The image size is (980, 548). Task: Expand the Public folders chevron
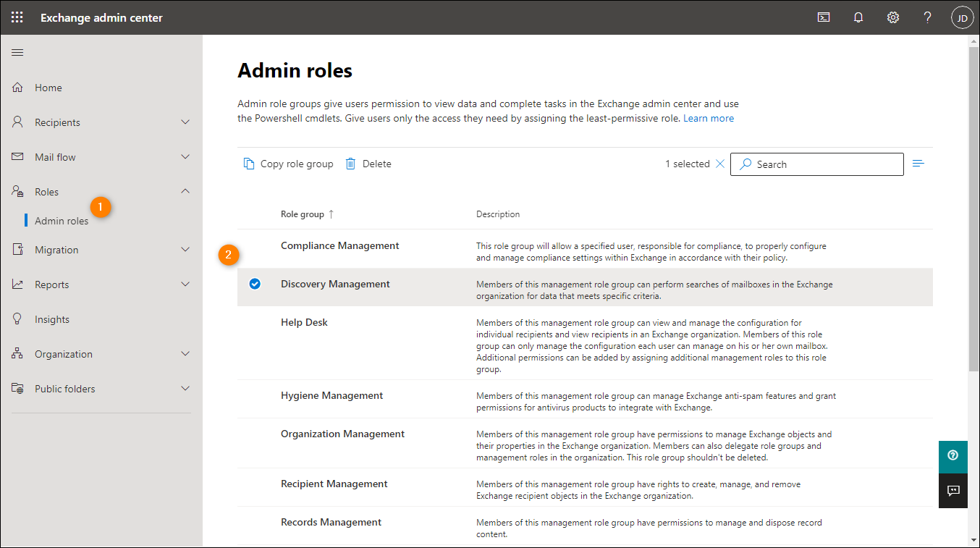(x=185, y=389)
